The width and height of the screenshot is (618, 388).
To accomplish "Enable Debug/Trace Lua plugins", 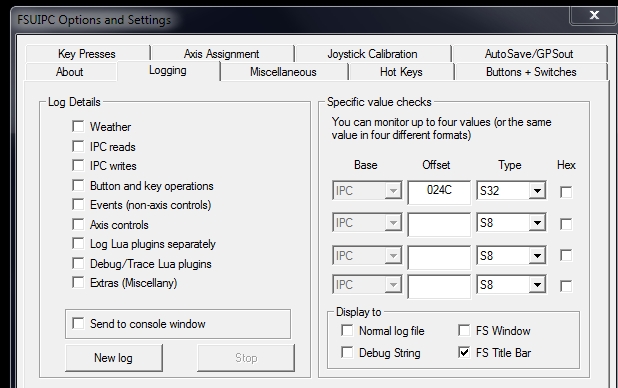I will [78, 263].
